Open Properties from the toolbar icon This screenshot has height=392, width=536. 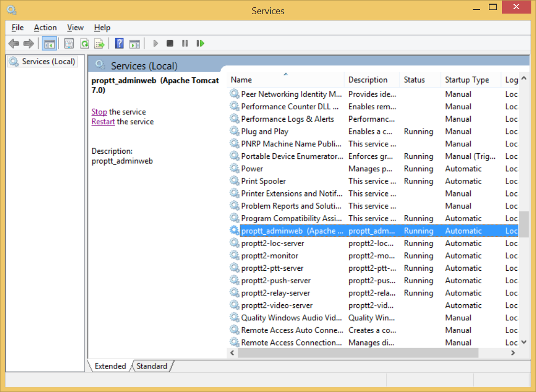(69, 43)
